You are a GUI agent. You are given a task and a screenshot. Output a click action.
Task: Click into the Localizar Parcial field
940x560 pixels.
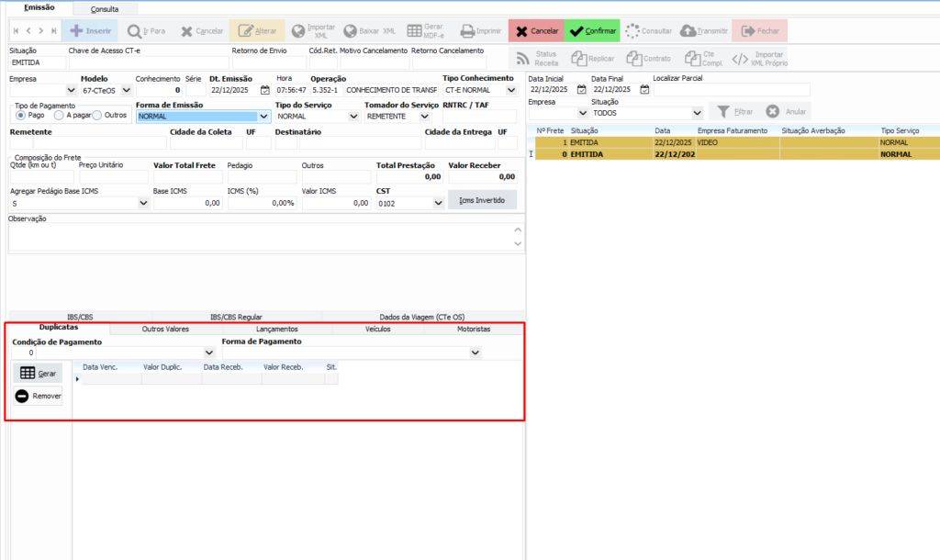tap(731, 90)
